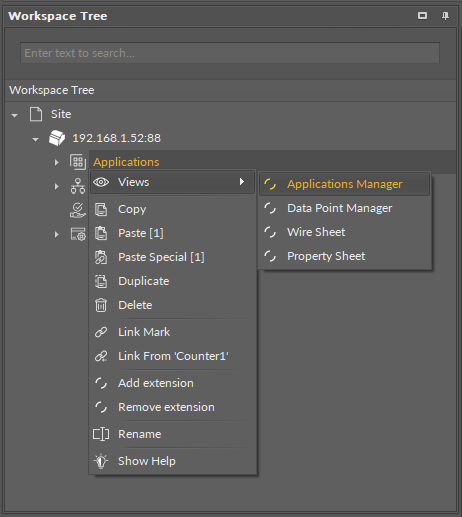Click the Site document icon
Image resolution: width=462 pixels, height=517 pixels.
point(36,114)
